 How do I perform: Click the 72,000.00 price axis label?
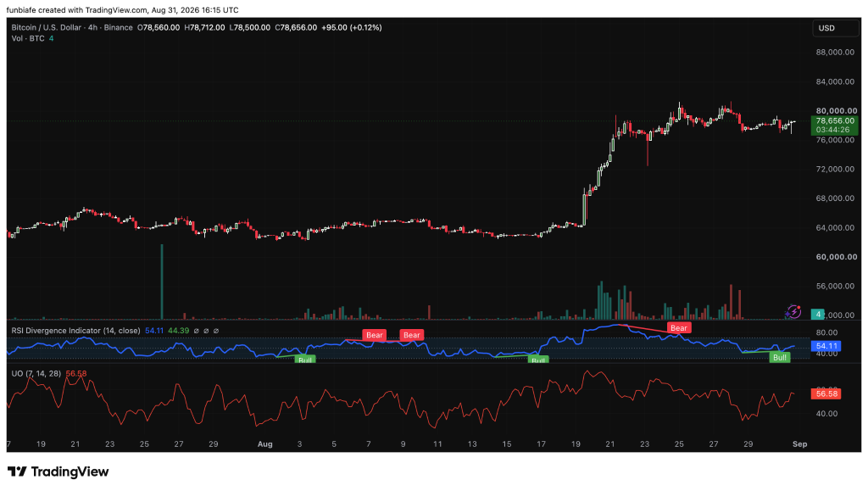pyautogui.click(x=835, y=170)
